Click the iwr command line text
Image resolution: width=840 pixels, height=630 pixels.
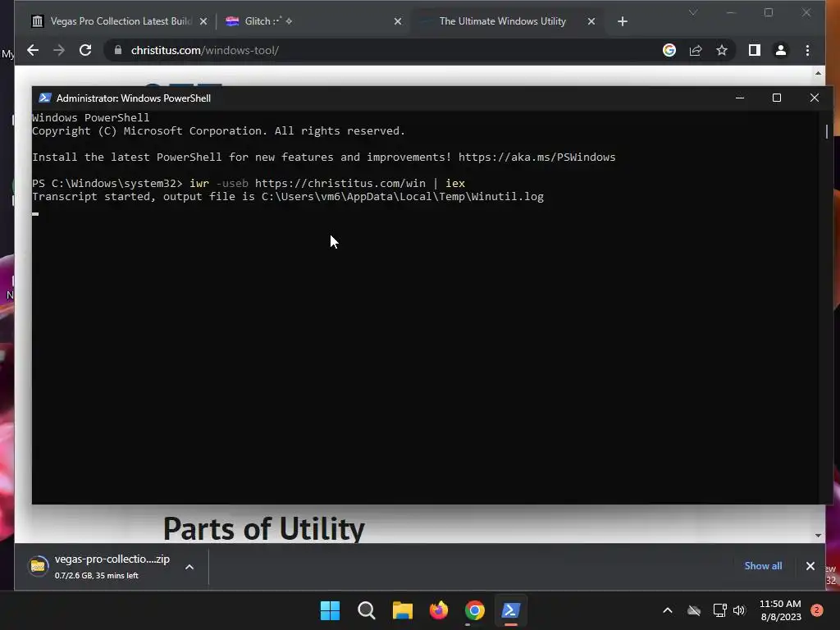click(327, 183)
